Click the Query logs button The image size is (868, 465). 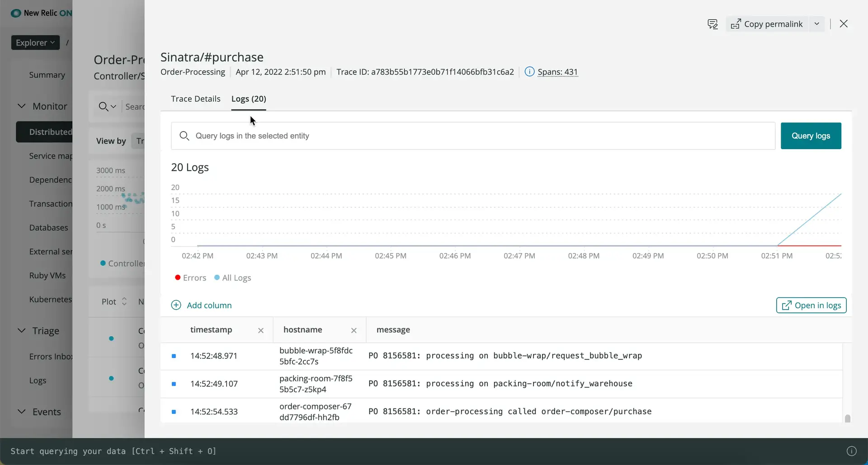811,136
